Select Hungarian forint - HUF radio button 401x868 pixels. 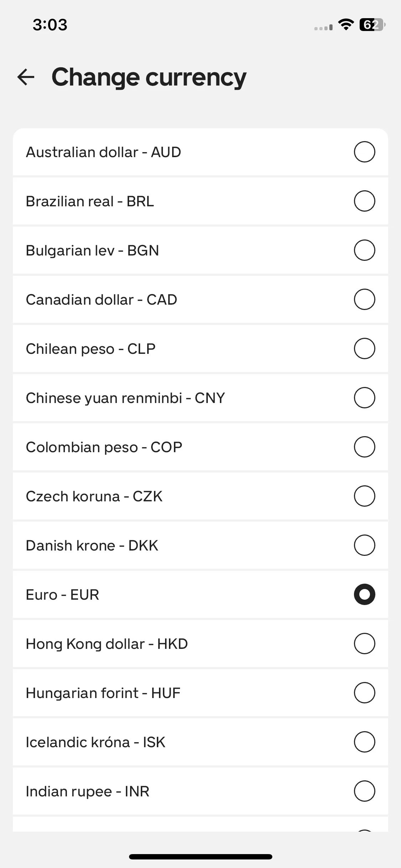[x=364, y=693]
